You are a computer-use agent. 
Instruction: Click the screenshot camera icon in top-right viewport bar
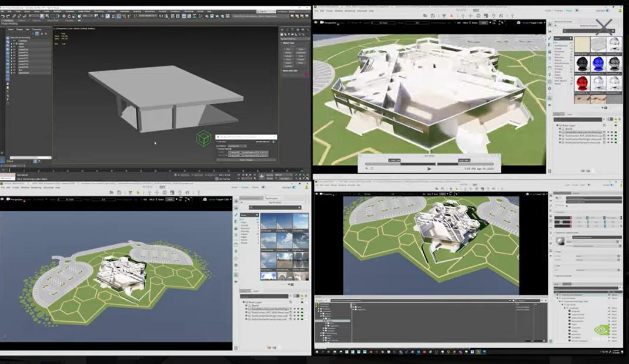point(518,23)
